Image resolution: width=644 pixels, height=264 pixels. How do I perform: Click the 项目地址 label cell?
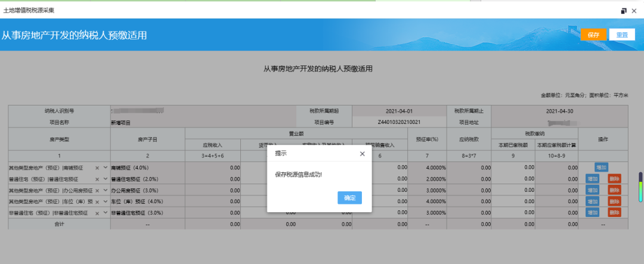[x=469, y=122]
